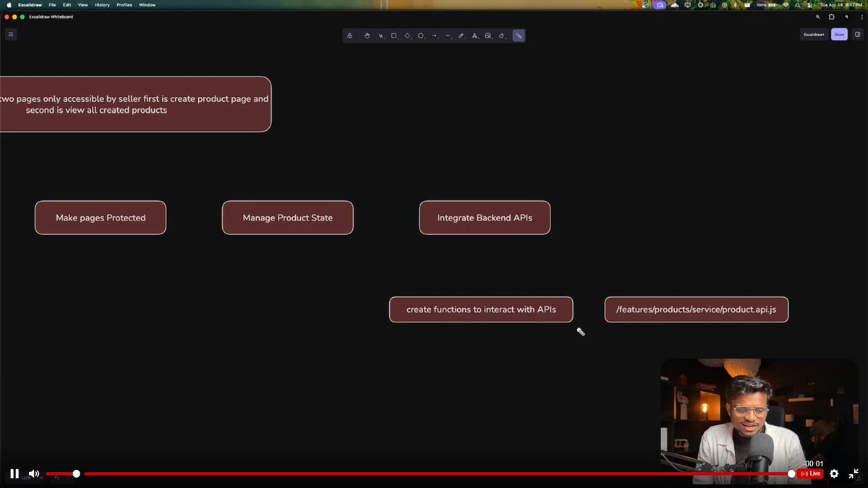This screenshot has height=488, width=868.
Task: Open the File menu
Action: pyautogui.click(x=52, y=4)
